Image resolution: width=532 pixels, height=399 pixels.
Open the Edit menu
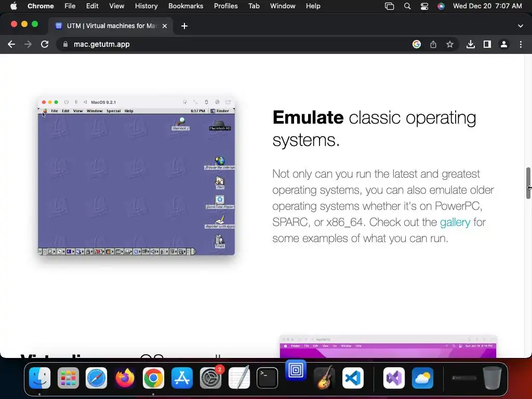coord(92,6)
